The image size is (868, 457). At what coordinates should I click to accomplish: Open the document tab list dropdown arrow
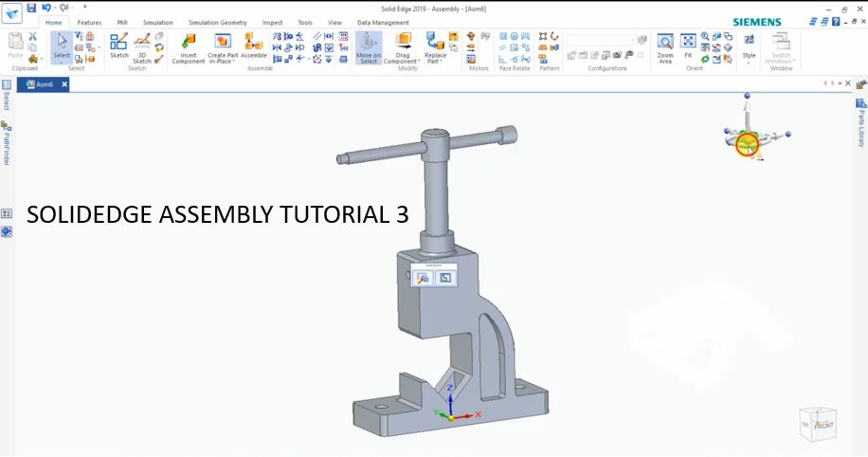[840, 83]
